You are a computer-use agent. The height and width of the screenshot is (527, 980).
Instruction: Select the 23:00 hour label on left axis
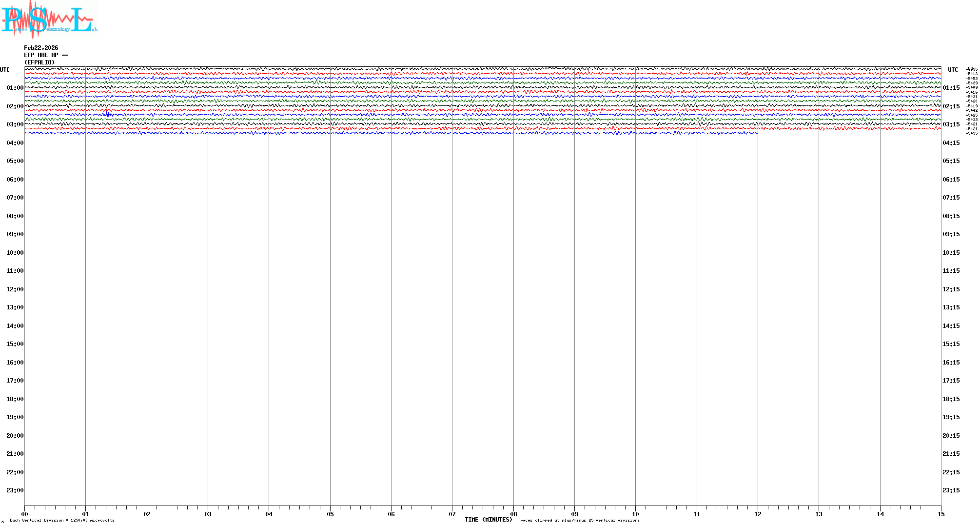pyautogui.click(x=15, y=490)
